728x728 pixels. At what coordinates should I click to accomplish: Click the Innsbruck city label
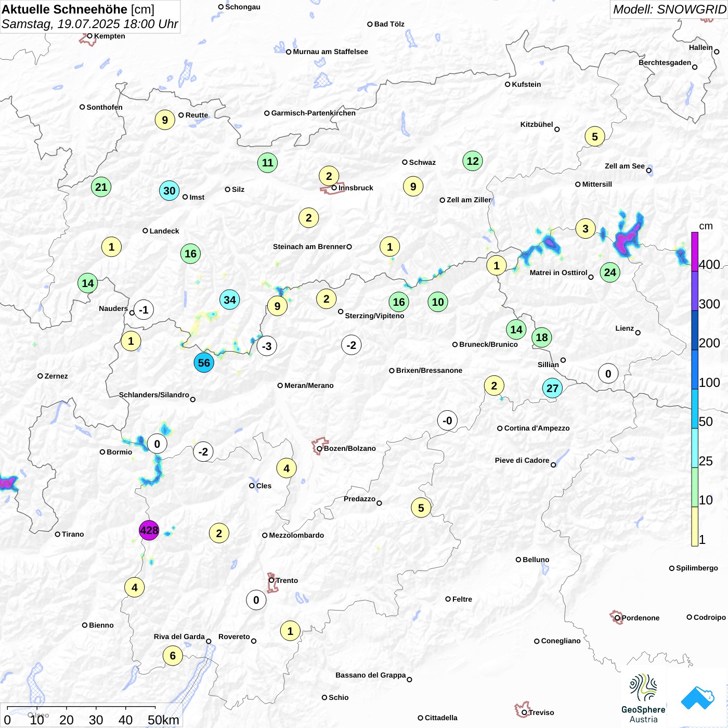pos(356,188)
